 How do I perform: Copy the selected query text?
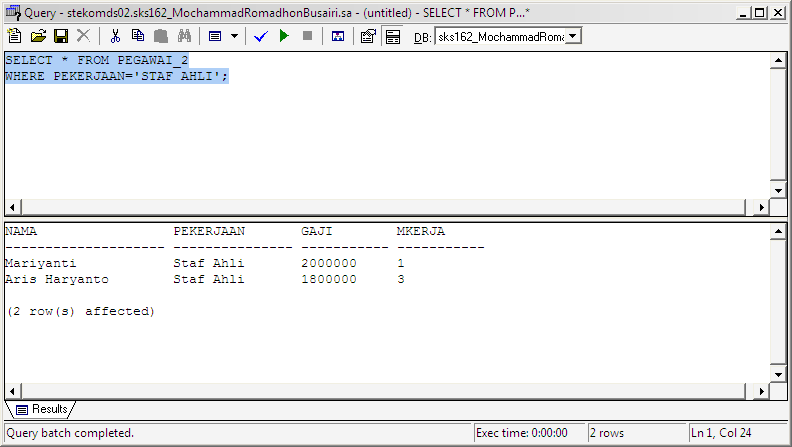click(x=137, y=36)
